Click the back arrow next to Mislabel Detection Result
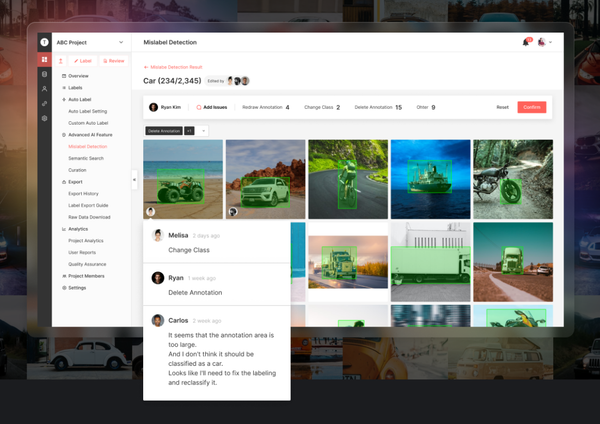The width and height of the screenshot is (600, 424). pyautogui.click(x=146, y=67)
